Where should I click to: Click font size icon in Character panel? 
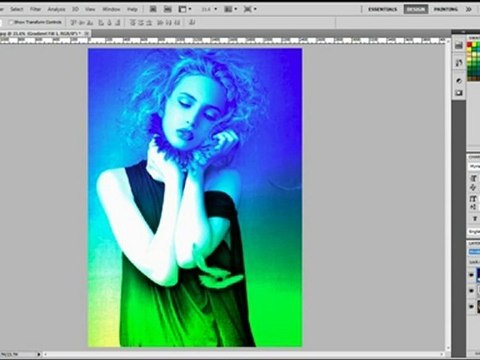click(x=473, y=178)
